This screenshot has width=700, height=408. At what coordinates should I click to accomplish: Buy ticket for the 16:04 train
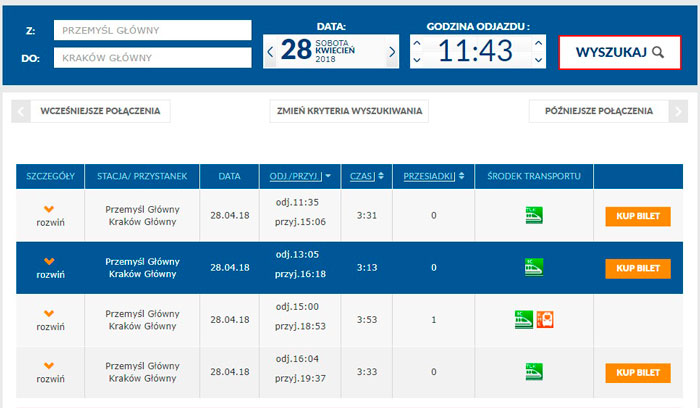(x=636, y=373)
